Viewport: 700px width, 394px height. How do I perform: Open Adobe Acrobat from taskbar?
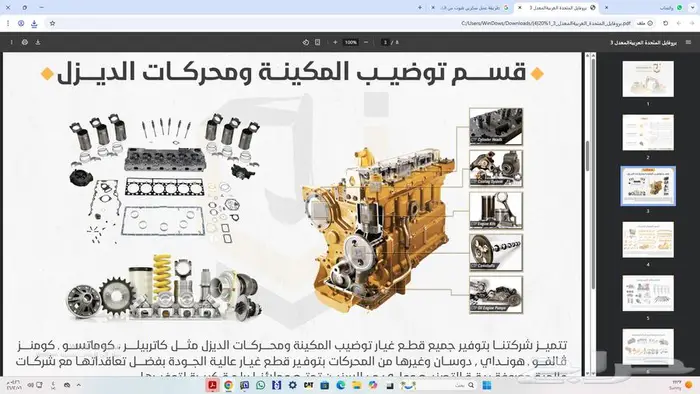click(212, 385)
